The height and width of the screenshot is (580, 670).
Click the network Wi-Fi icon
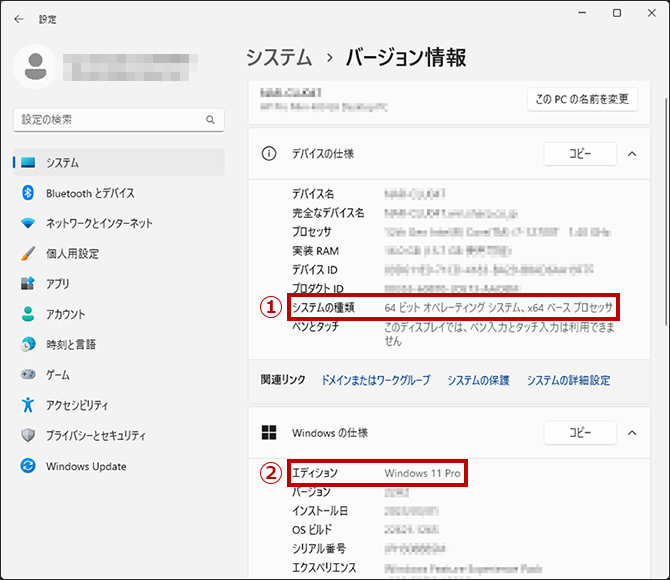pyautogui.click(x=28, y=223)
